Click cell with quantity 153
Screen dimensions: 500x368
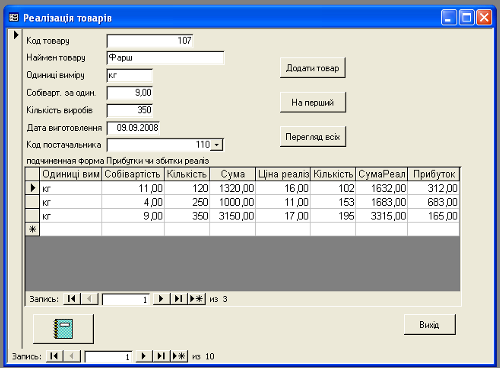point(333,202)
